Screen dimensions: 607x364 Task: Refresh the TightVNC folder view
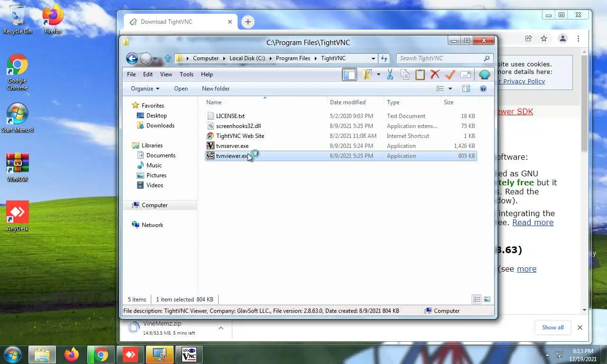384,58
